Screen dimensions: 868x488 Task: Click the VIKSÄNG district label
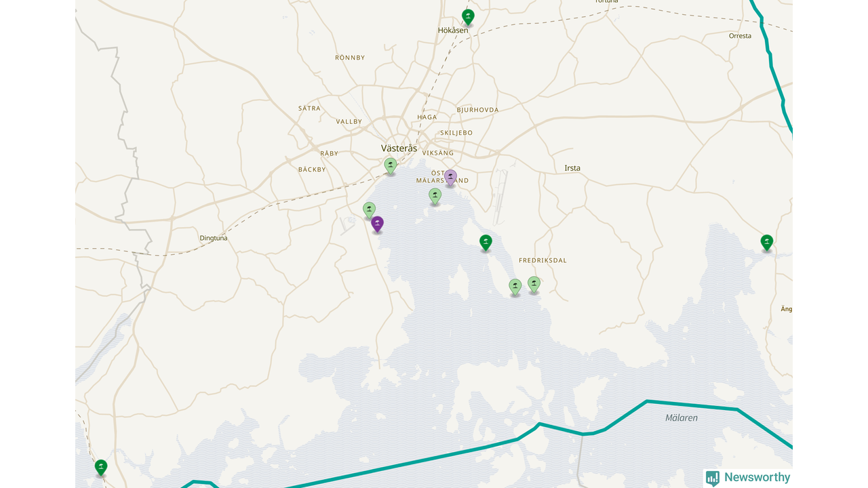pos(438,153)
